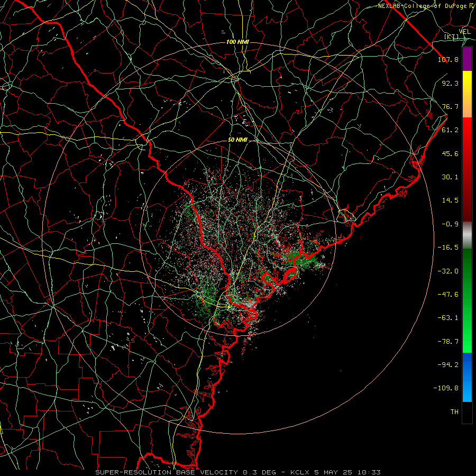This screenshot has width=476, height=476.
Task: Click the -47.6 velocity scale value
Action: (448, 295)
